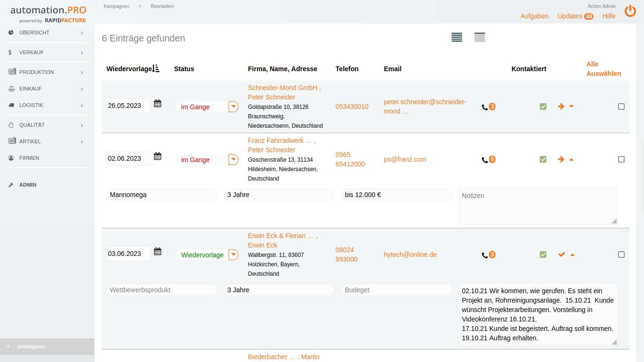Open calendar picker for 26.05.2023 date
The height and width of the screenshot is (362, 644).
tap(157, 104)
